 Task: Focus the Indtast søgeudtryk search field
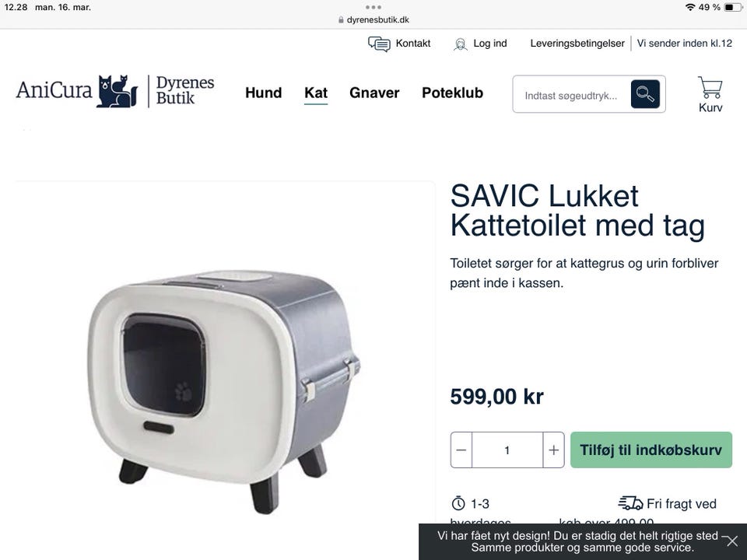point(572,94)
